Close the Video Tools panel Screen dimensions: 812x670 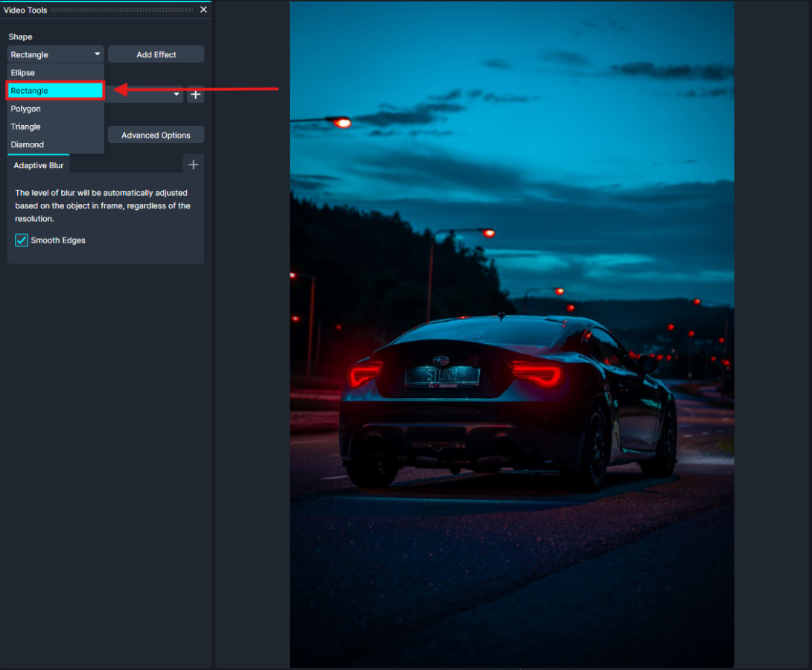pos(203,10)
